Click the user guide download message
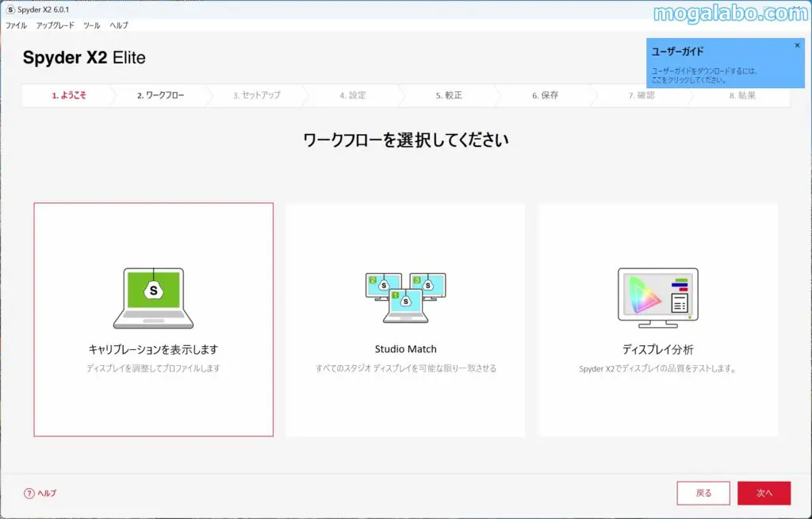The height and width of the screenshot is (519, 812). coord(704,75)
